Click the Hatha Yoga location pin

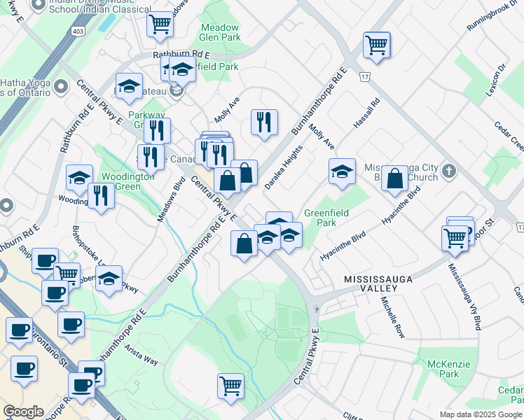coord(61,87)
